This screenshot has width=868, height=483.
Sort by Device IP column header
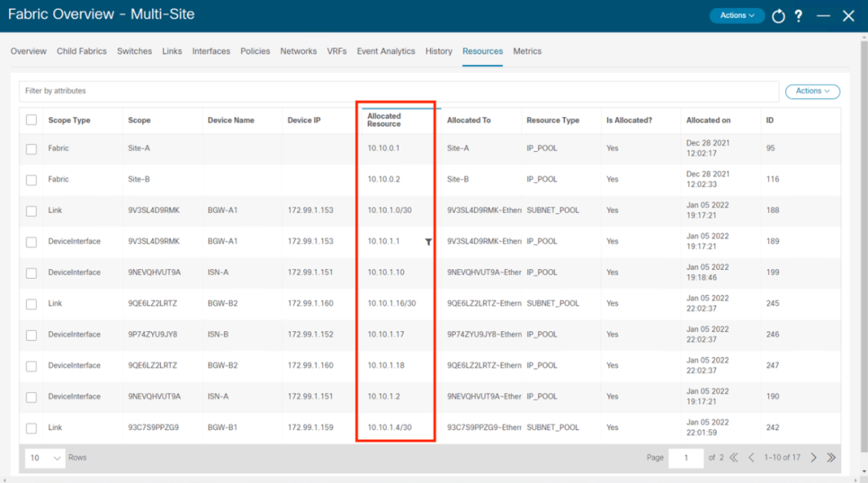(x=304, y=120)
